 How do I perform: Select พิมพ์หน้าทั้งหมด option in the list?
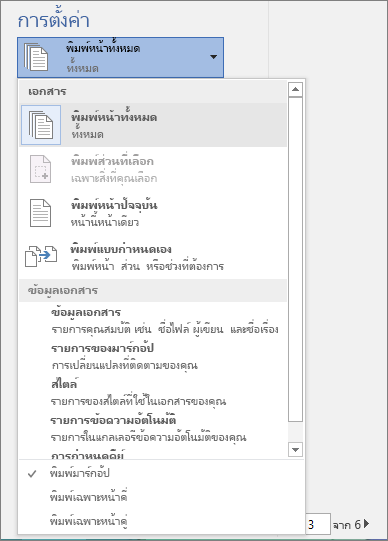(153, 125)
